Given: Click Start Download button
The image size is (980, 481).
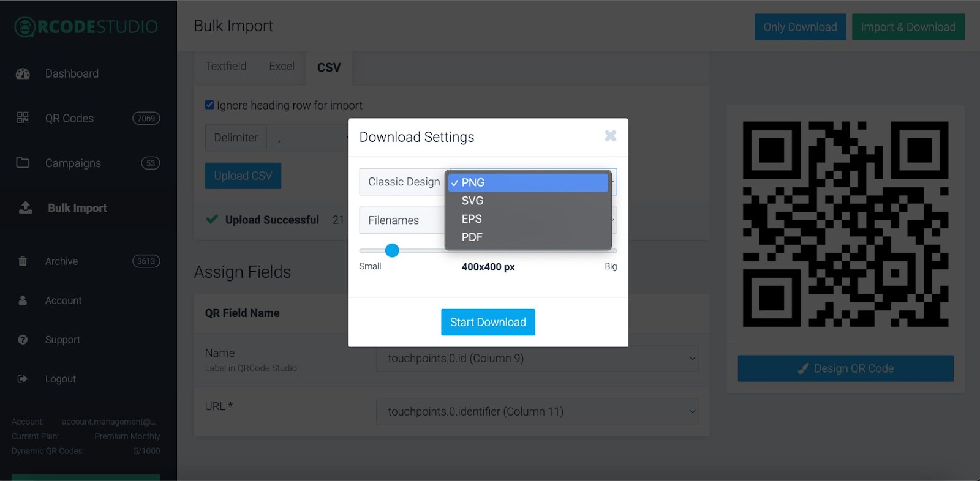Looking at the screenshot, I should tap(488, 322).
